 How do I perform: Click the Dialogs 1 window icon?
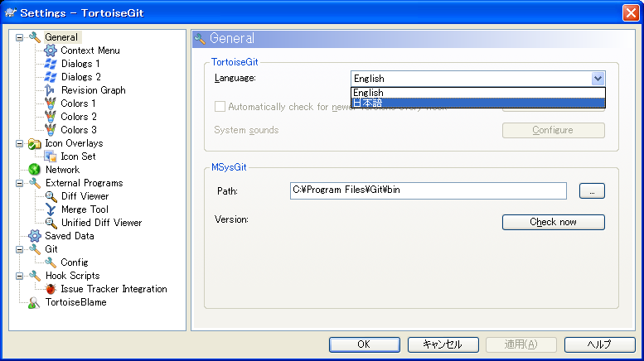(51, 64)
